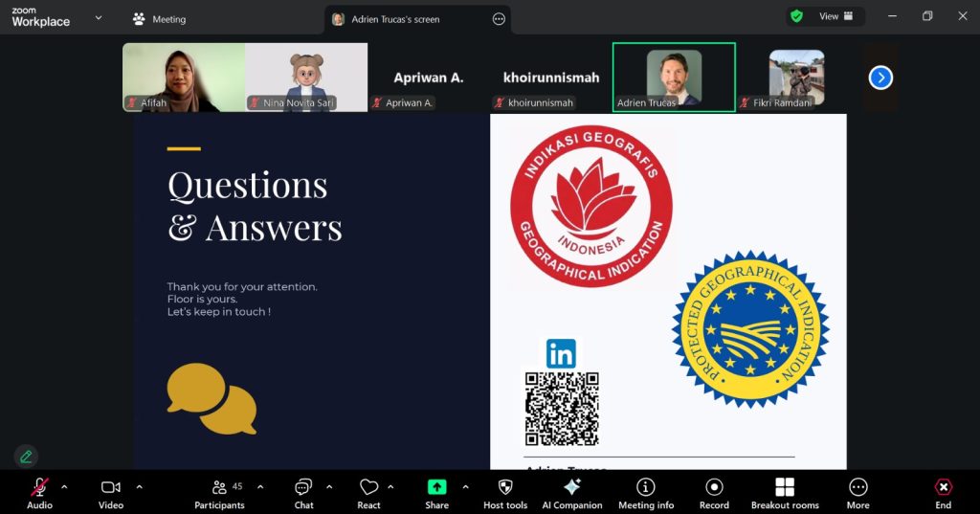The width and height of the screenshot is (980, 514).
Task: Show Meeting info
Action: pos(646,492)
